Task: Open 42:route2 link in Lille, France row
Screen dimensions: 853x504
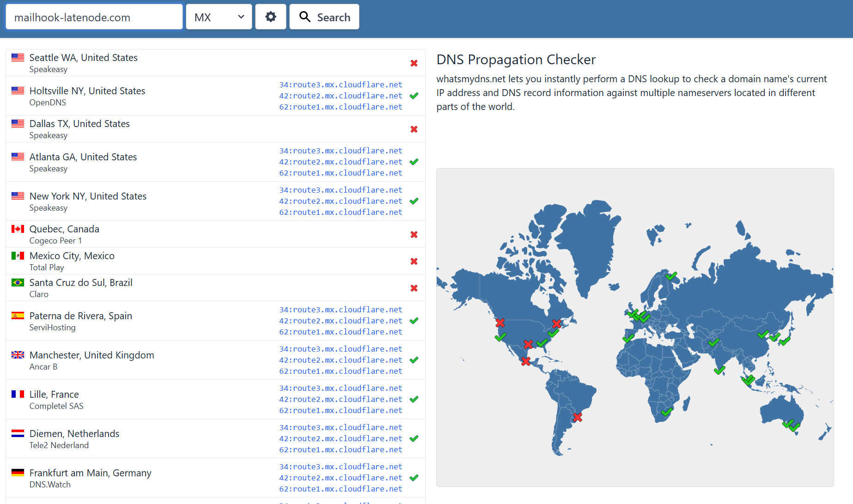Action: (341, 399)
